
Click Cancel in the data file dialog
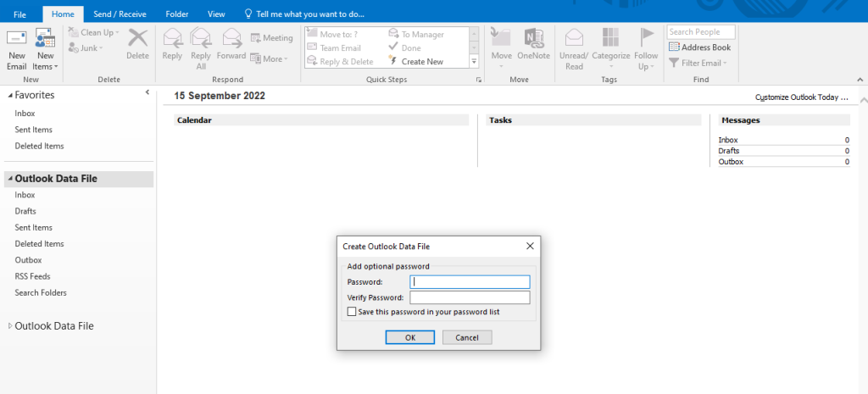coord(467,337)
